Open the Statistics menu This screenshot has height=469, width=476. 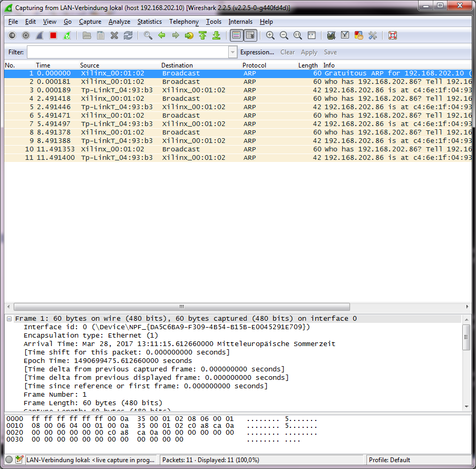[x=149, y=22]
